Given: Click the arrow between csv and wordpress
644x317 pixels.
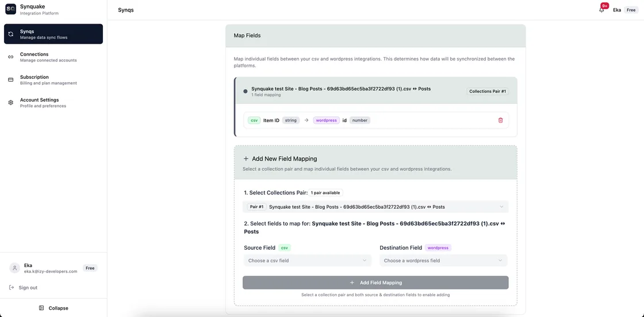Looking at the screenshot, I should tap(306, 120).
